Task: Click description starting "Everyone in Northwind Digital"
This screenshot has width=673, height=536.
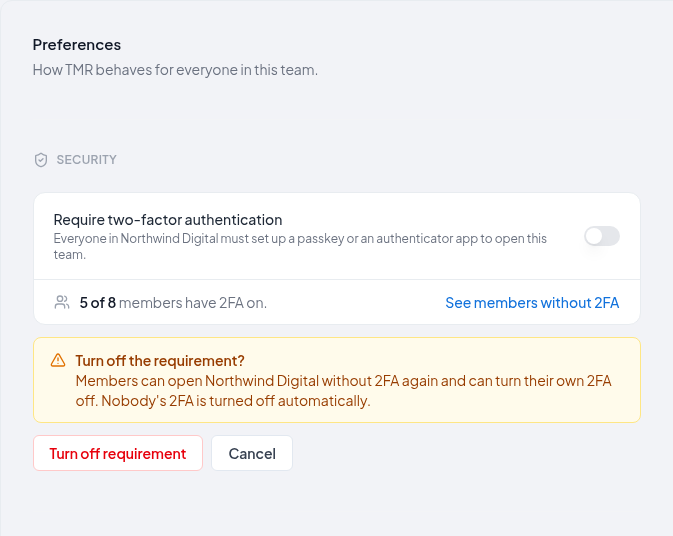Action: [x=300, y=246]
